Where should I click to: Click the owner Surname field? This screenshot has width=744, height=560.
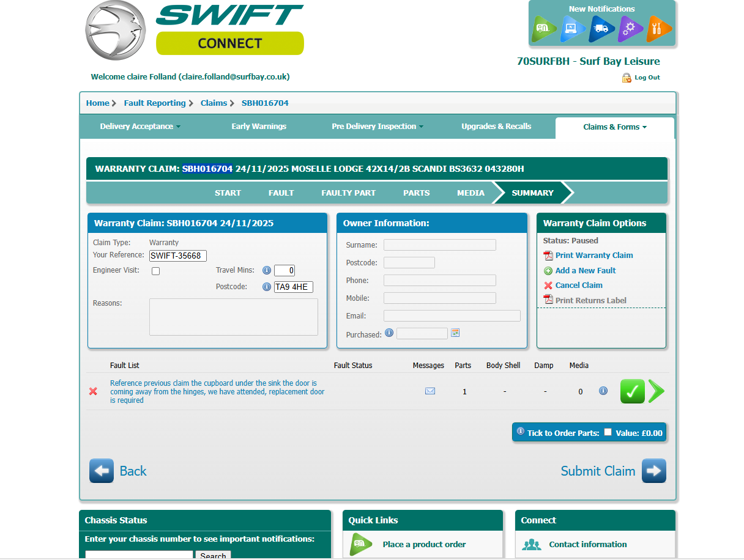[x=440, y=245]
